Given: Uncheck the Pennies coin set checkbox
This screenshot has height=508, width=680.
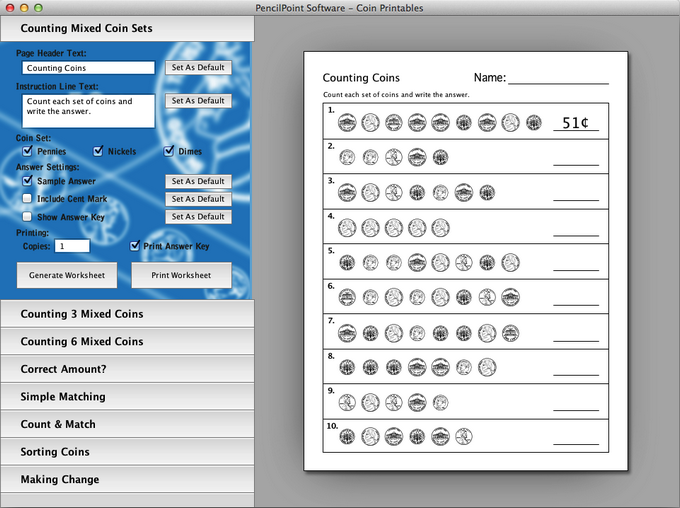Looking at the screenshot, I should (x=28, y=151).
